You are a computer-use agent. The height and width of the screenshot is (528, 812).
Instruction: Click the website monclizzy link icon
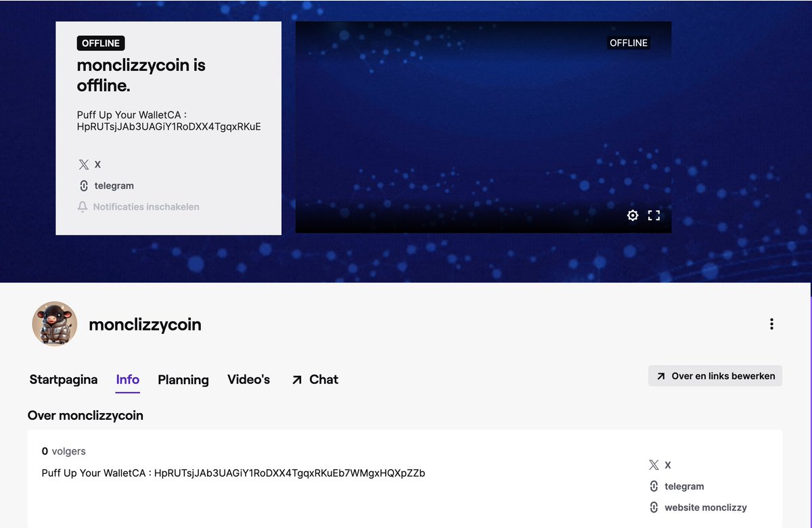654,508
